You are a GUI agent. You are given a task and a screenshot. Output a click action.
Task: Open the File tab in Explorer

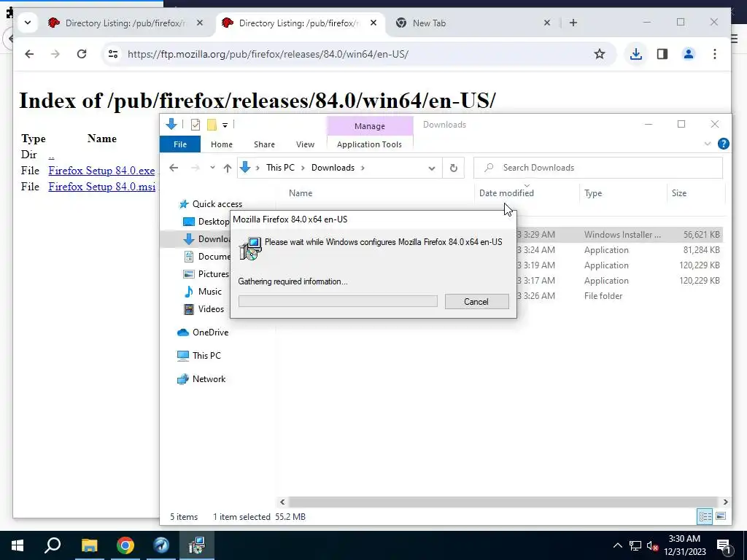(180, 144)
